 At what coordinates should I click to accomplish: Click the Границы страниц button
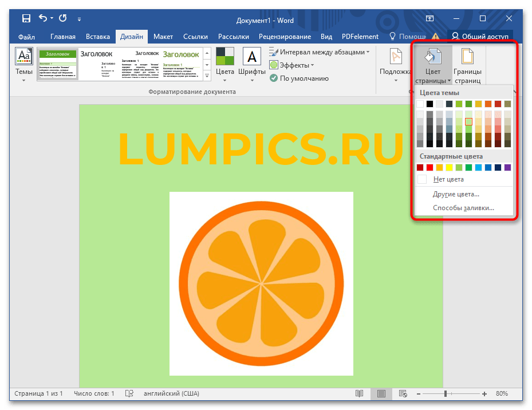click(467, 66)
